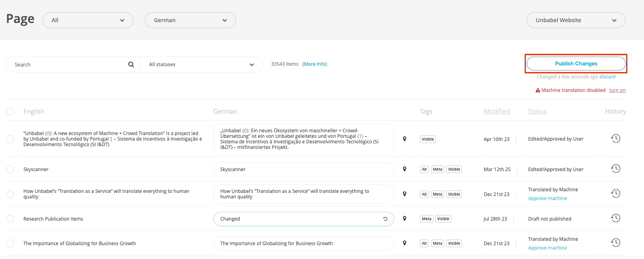Open history for the Skyscanner row
The image size is (644, 259).
point(615,169)
